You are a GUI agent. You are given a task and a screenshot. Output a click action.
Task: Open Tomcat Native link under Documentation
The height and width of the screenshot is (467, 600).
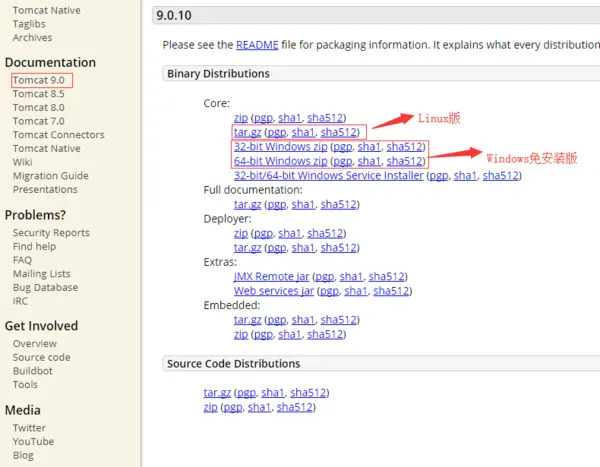click(47, 149)
